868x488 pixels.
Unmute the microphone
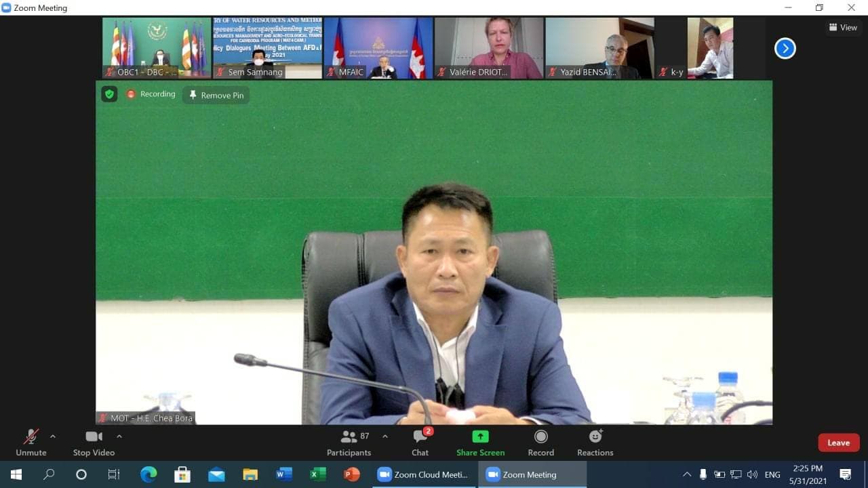(31, 443)
